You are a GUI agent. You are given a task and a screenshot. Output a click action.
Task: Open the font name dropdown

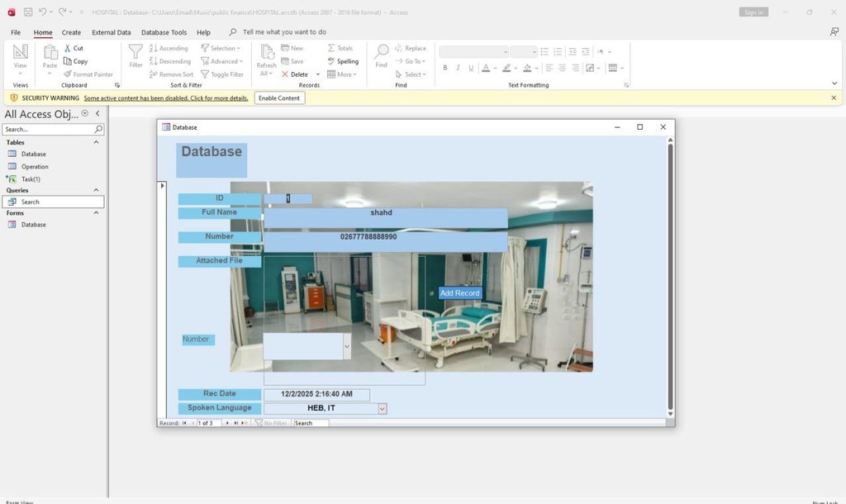click(506, 52)
